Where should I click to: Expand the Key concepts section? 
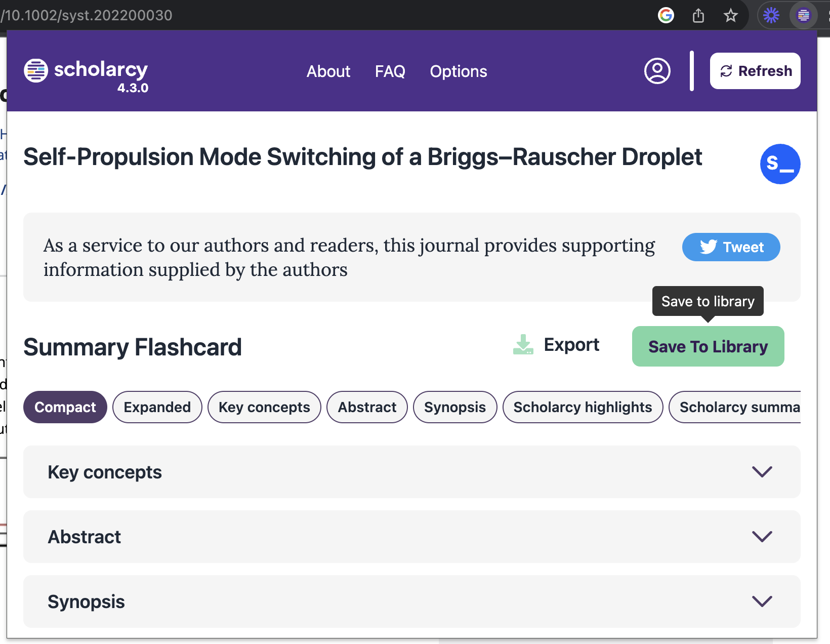761,472
